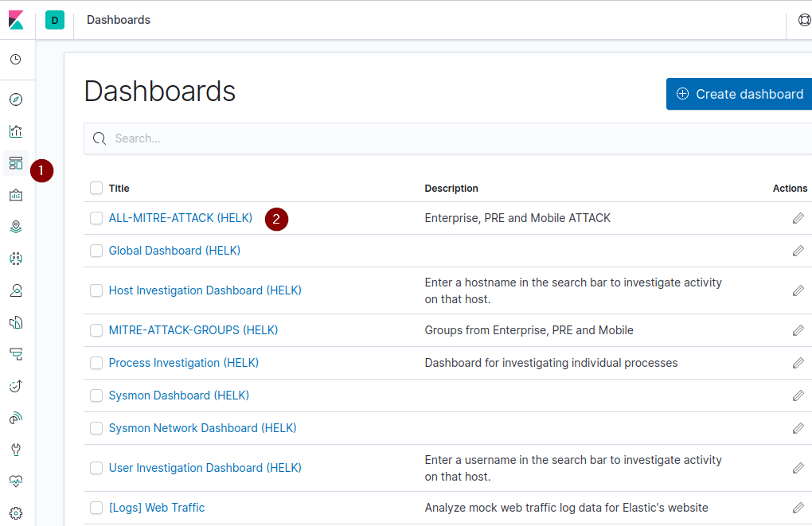Check Host Investigation Dashboard row checkbox
The width and height of the screenshot is (812, 526).
96,290
